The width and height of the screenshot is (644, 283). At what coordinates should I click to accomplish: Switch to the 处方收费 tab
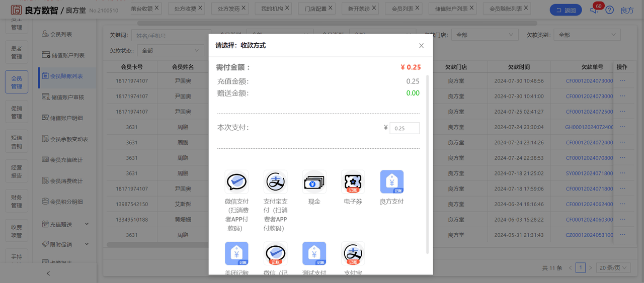pyautogui.click(x=186, y=9)
